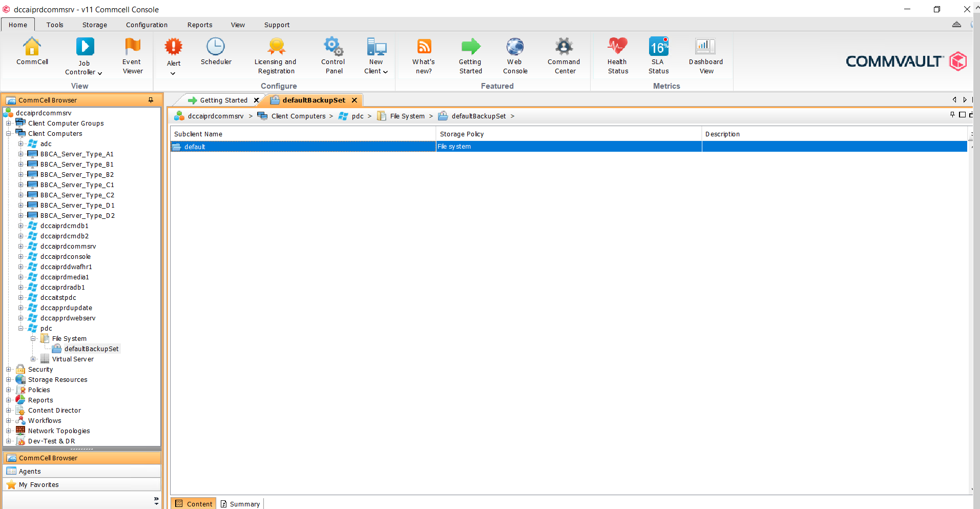980x509 pixels.
Task: Click dccaiprdcommsrv breadcrumb link
Action: (x=216, y=116)
